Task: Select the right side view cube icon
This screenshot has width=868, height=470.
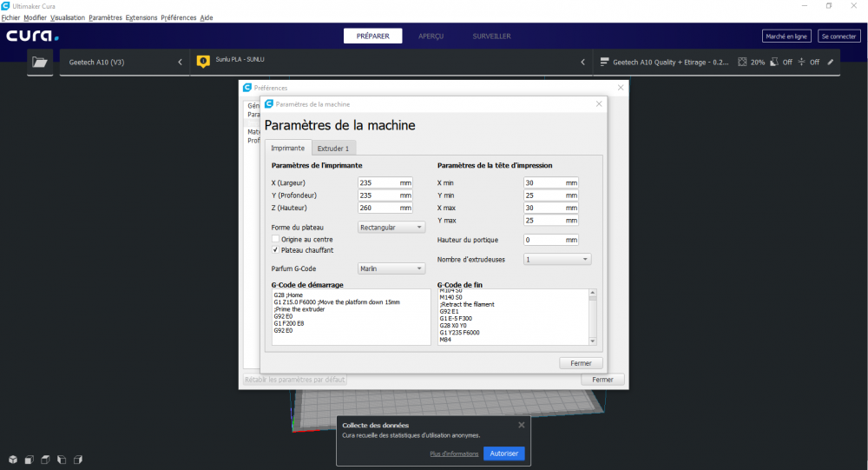Action: 78,460
